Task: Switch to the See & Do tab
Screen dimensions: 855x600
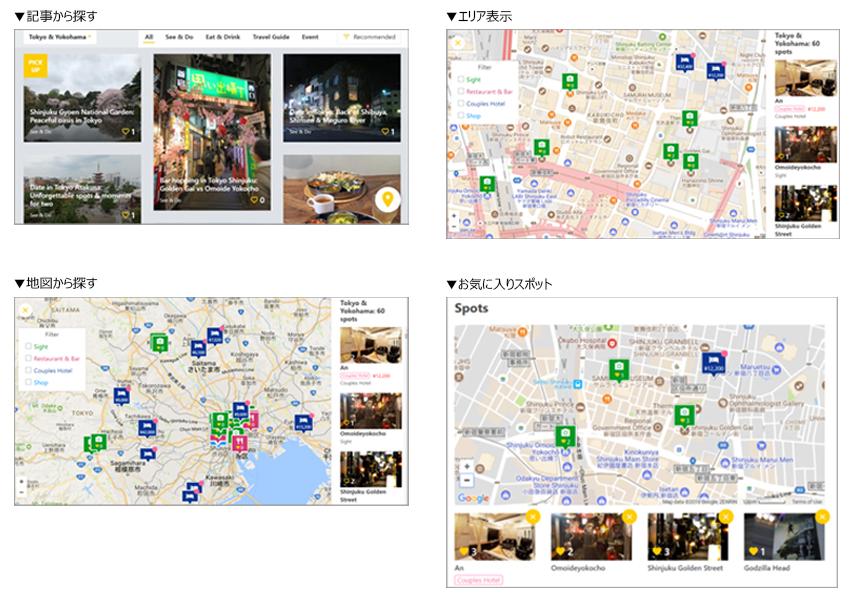Action: click(x=181, y=37)
